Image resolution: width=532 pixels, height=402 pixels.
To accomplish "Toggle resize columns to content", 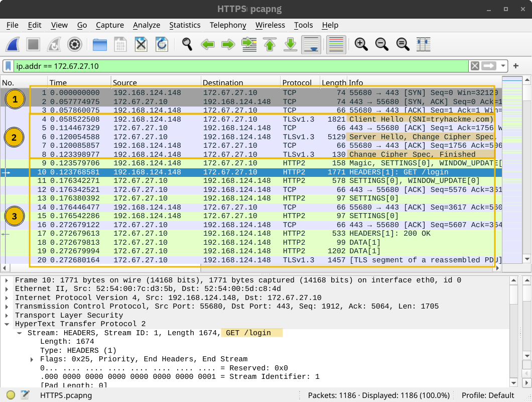I will click(423, 44).
